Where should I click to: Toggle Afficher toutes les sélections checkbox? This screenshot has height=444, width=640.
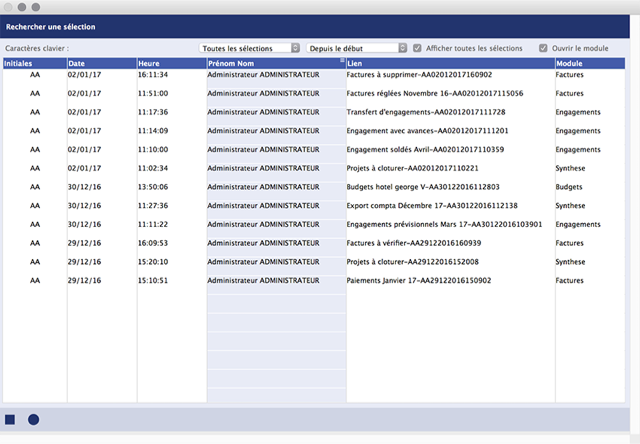417,48
